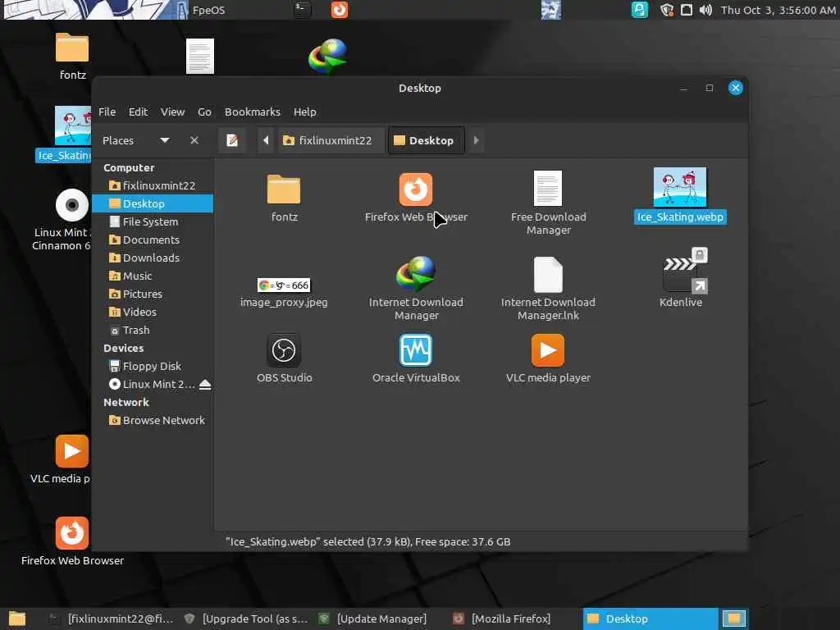
Task: Select Firefox Web Browser icon on desktop
Action: point(72,533)
